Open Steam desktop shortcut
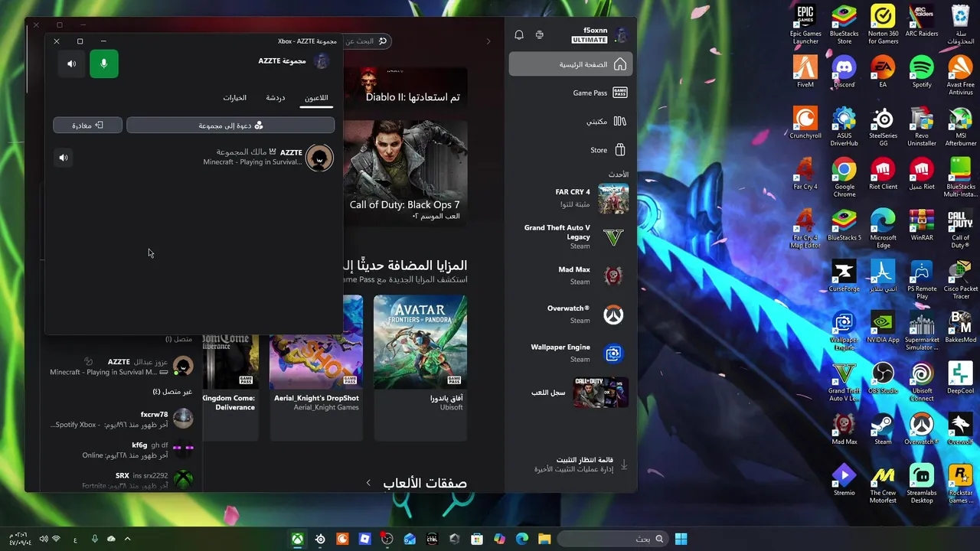The height and width of the screenshot is (551, 980). 883,429
